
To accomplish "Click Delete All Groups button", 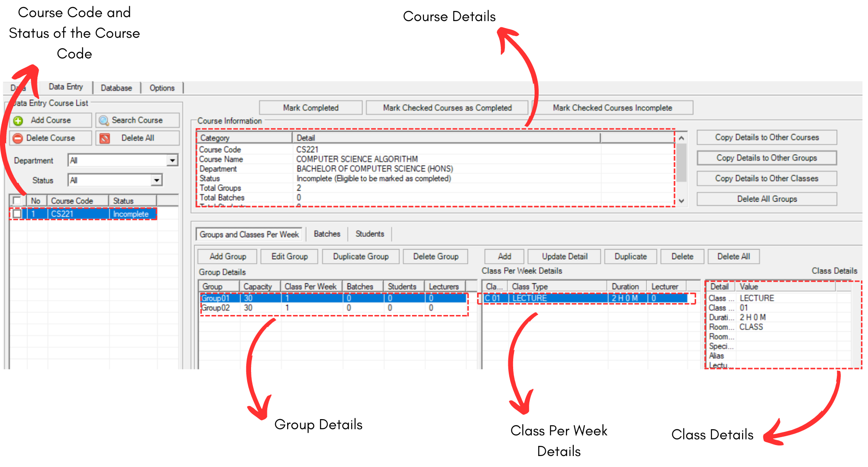I will coord(766,199).
